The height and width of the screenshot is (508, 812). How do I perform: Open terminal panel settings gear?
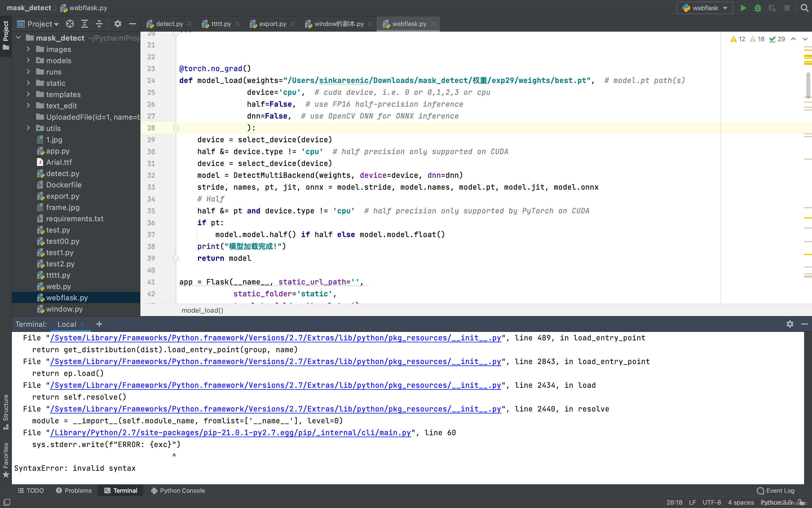pyautogui.click(x=790, y=324)
